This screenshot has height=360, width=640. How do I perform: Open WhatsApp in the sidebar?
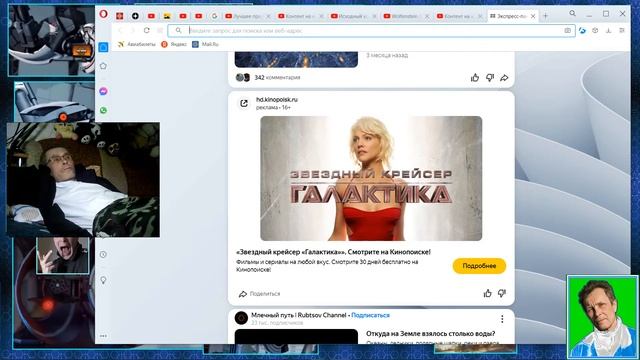[x=103, y=110]
